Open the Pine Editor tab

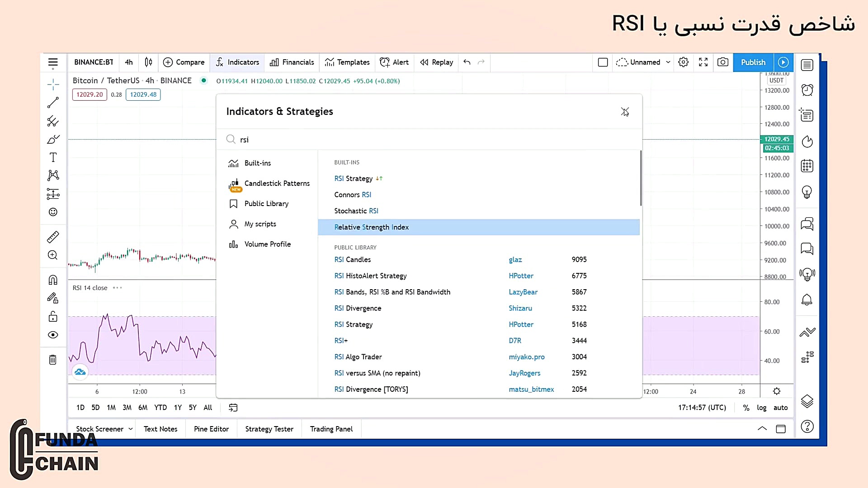pos(211,429)
